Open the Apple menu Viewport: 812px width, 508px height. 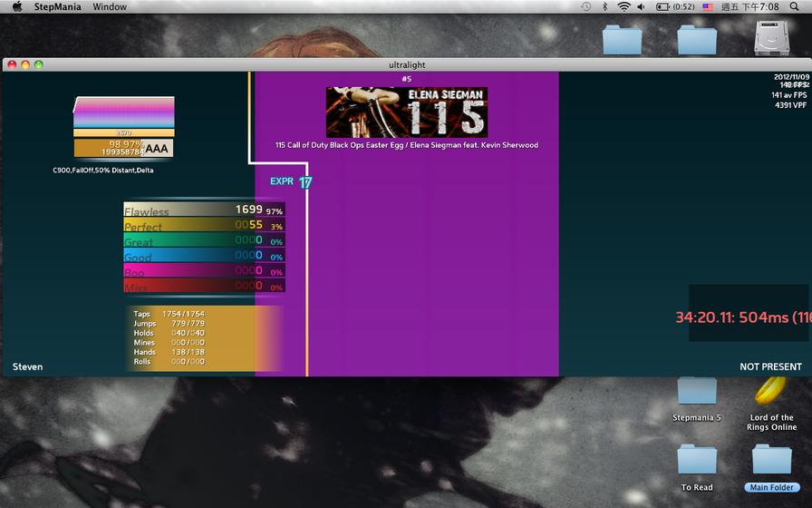tap(17, 6)
